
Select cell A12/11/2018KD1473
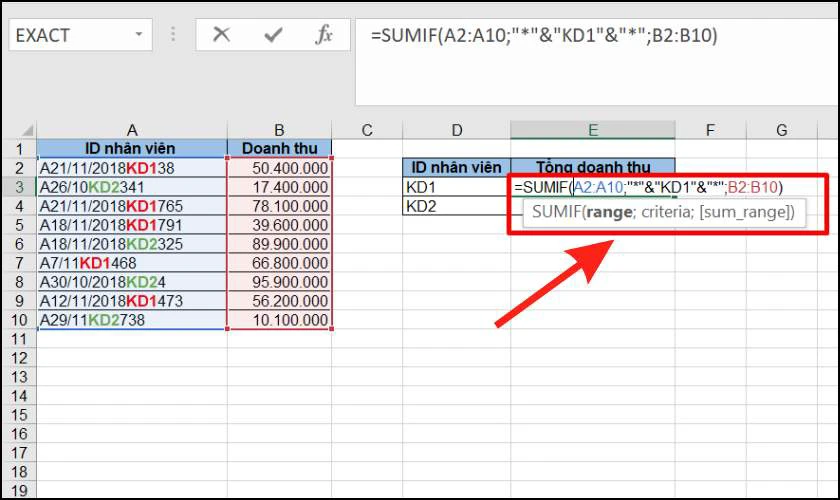click(x=132, y=301)
